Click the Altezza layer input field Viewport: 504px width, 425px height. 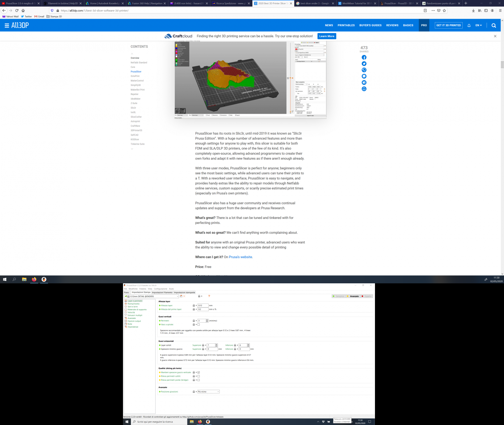pos(203,305)
